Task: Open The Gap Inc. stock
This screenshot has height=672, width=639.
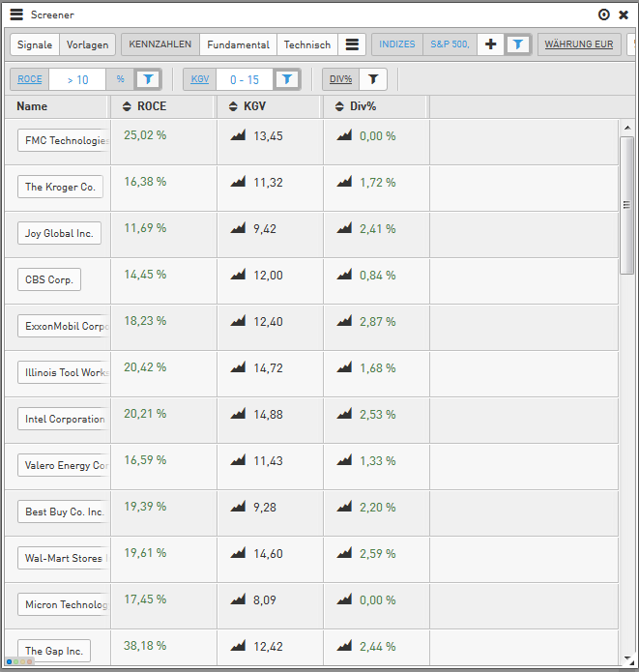Action: [x=54, y=651]
